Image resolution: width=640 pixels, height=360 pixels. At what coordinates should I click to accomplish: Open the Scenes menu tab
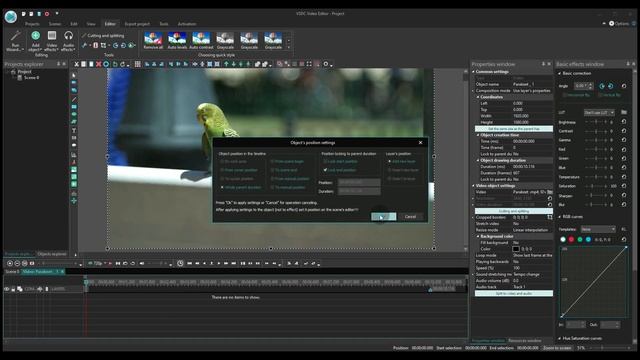[55, 24]
